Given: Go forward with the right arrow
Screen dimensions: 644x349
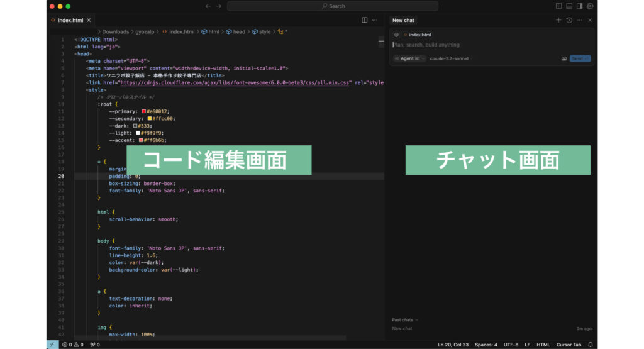Looking at the screenshot, I should tap(218, 6).
